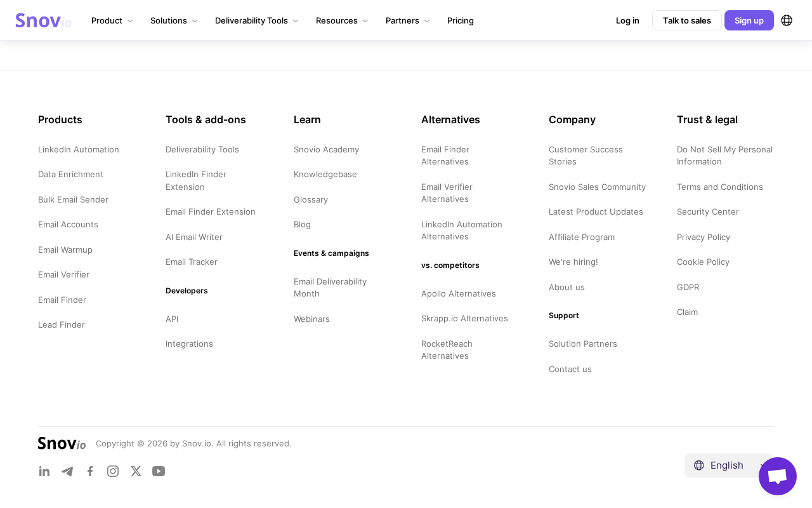Open the Security Center link
This screenshot has height=508, width=812.
coord(708,211)
